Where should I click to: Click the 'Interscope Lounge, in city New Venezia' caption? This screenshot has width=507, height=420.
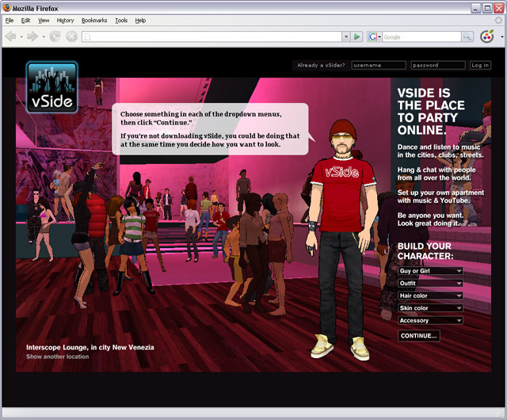90,347
